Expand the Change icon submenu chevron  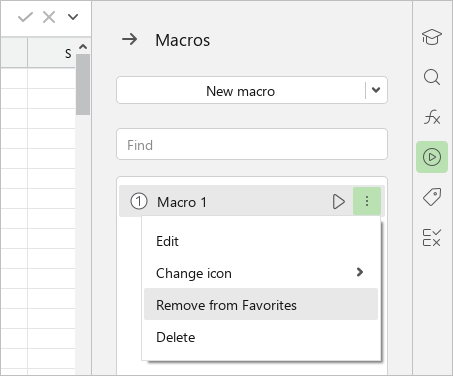point(360,272)
